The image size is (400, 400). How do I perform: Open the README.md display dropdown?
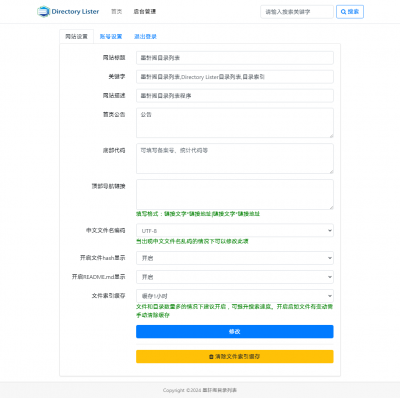[x=235, y=277]
